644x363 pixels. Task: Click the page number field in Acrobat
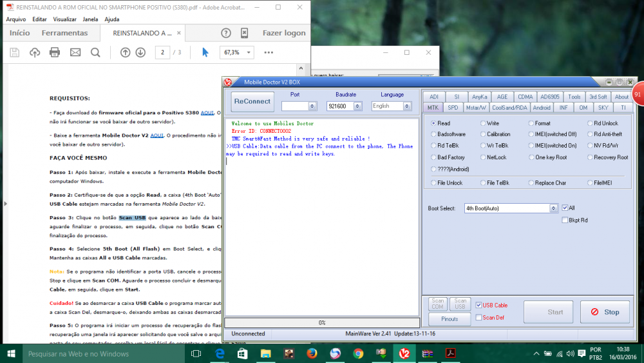pyautogui.click(x=163, y=52)
